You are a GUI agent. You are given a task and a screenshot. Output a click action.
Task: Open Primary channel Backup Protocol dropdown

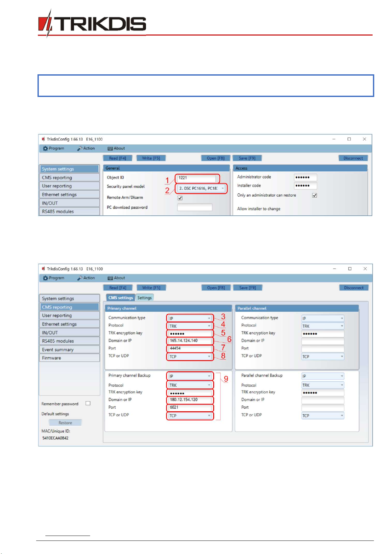click(x=190, y=385)
